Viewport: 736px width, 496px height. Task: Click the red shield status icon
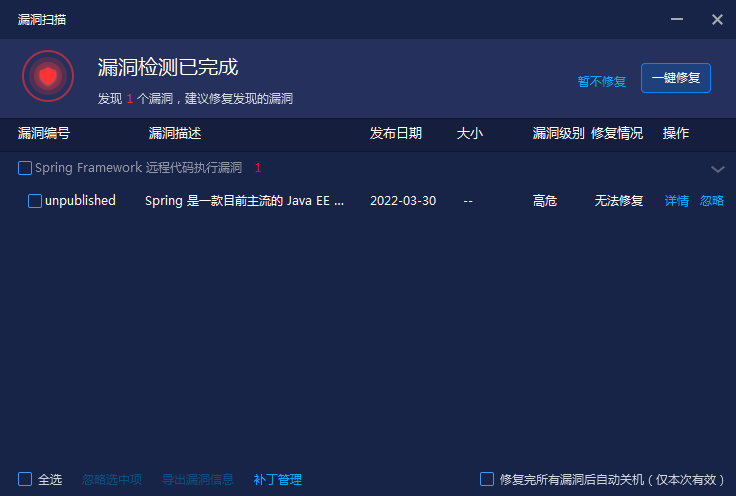click(x=48, y=76)
